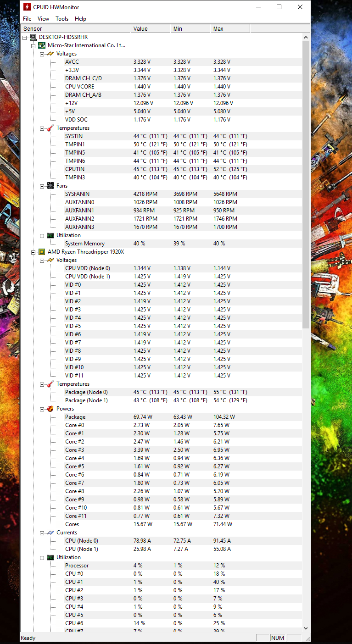Click the Min column header
The height and width of the screenshot is (644, 352).
click(x=190, y=28)
